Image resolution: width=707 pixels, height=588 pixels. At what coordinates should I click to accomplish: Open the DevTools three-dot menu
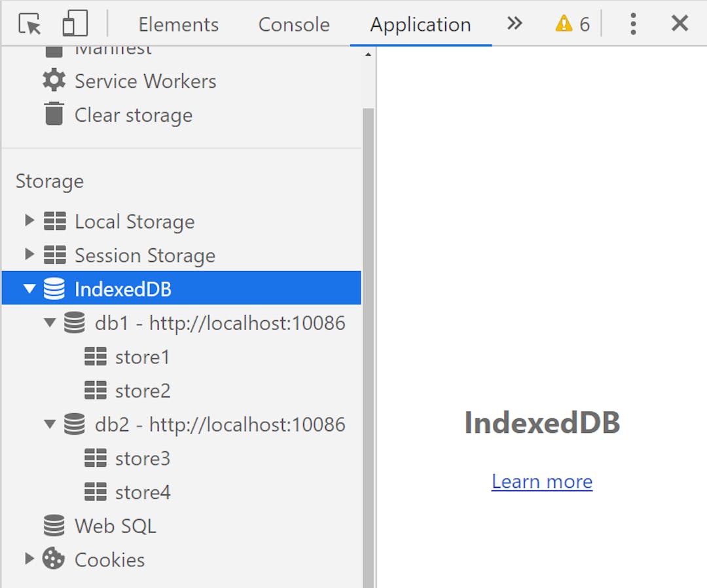633,24
